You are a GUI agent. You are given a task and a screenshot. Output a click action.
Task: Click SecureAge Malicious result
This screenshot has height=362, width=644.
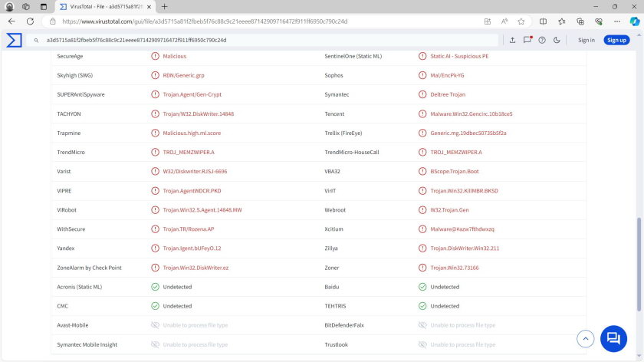[174, 56]
